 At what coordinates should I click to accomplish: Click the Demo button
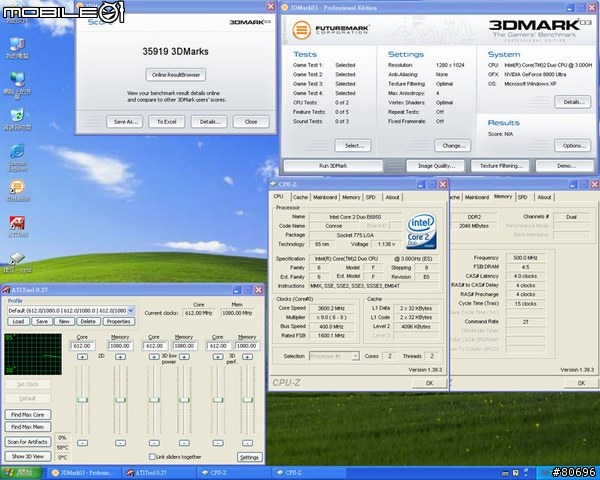pyautogui.click(x=566, y=166)
